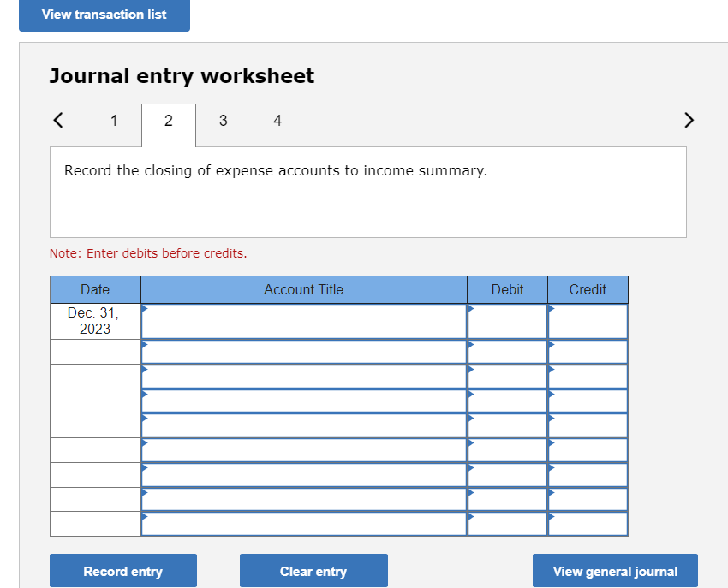
Task: Open Account Title dropdown in seventh row
Action: [x=304, y=475]
